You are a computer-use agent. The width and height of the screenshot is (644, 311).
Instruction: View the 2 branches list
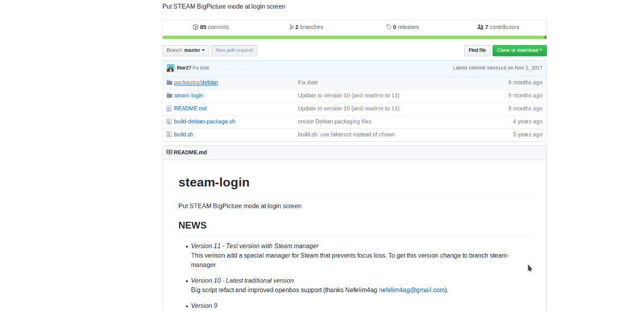pos(306,27)
